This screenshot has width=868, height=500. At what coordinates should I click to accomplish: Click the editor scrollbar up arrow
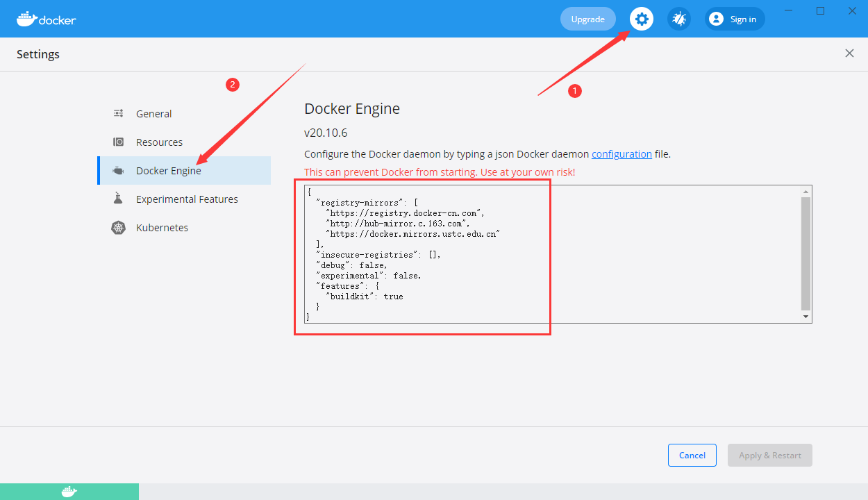[x=806, y=191]
